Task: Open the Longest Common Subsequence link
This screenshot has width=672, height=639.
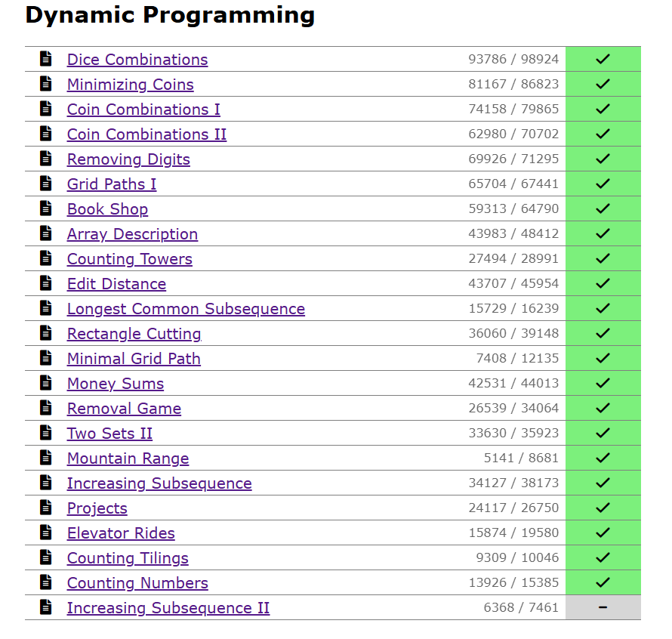Action: click(x=186, y=308)
